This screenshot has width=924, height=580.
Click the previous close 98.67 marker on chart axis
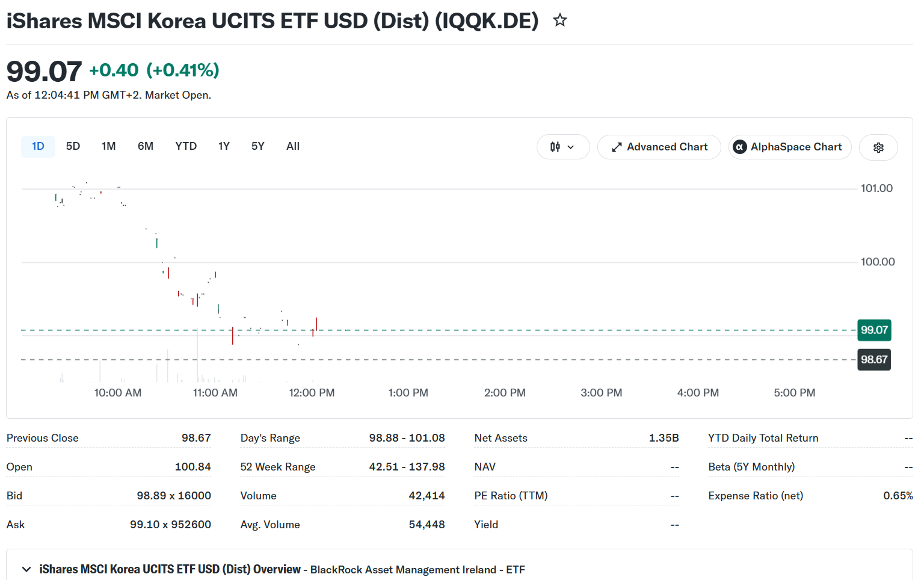[x=874, y=360]
